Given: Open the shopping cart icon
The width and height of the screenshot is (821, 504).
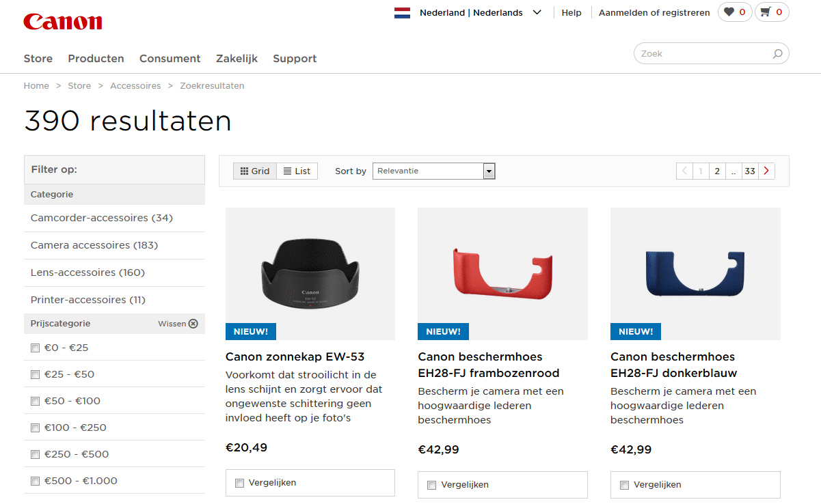Looking at the screenshot, I should (766, 12).
